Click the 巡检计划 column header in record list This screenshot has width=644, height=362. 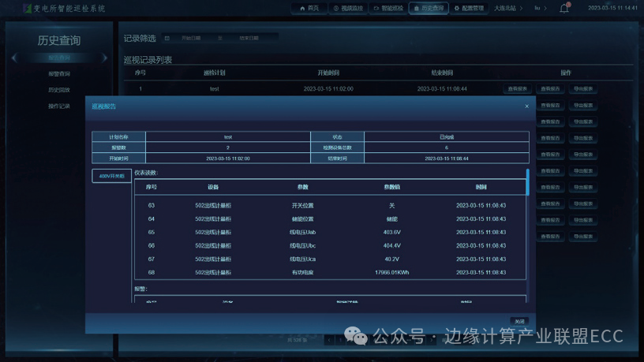point(215,73)
